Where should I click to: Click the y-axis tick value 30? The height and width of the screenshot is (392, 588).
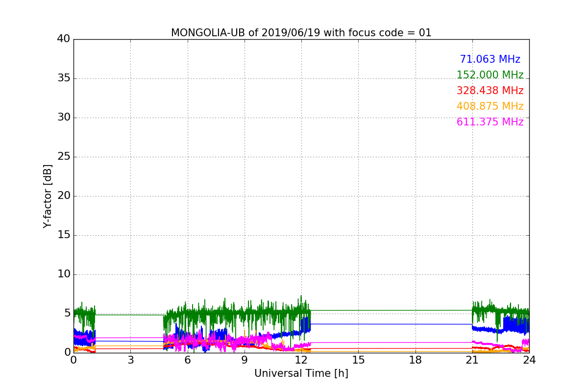tap(64, 118)
